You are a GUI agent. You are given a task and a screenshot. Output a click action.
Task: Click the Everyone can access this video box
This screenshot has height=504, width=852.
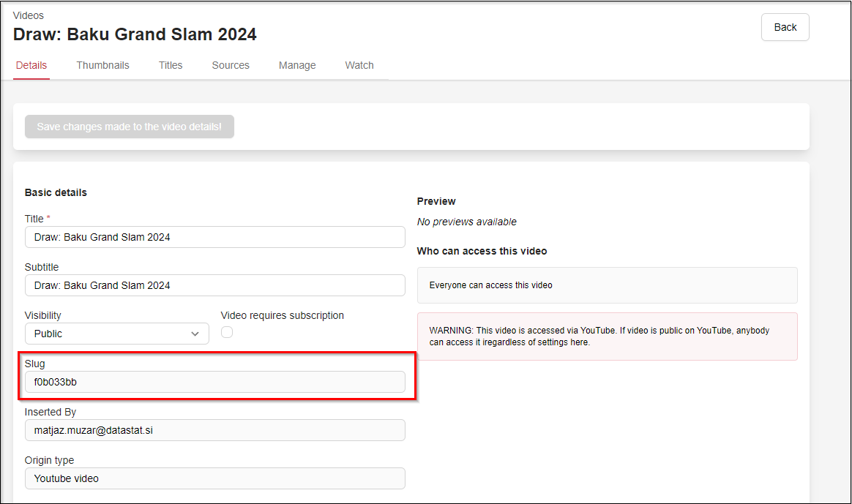607,285
